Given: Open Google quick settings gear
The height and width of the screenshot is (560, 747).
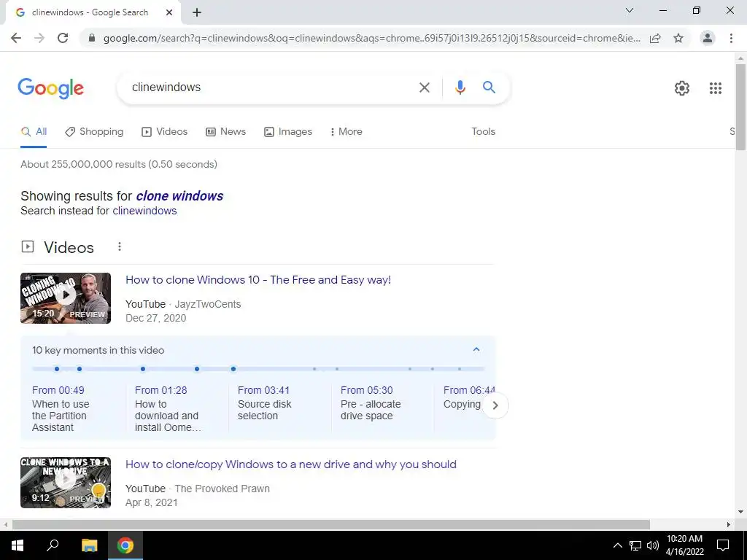Looking at the screenshot, I should 682,88.
